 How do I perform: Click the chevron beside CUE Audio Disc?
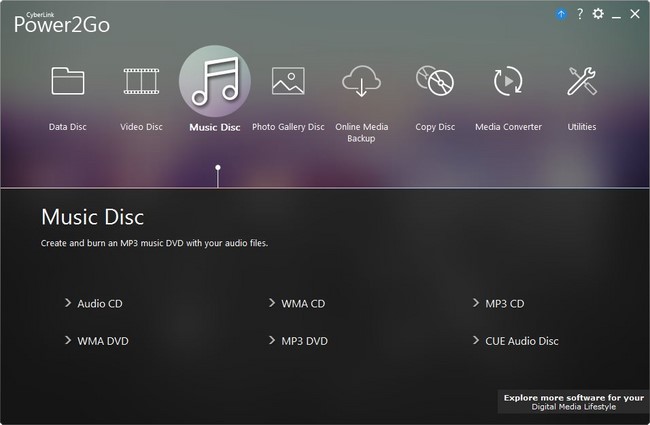click(476, 340)
